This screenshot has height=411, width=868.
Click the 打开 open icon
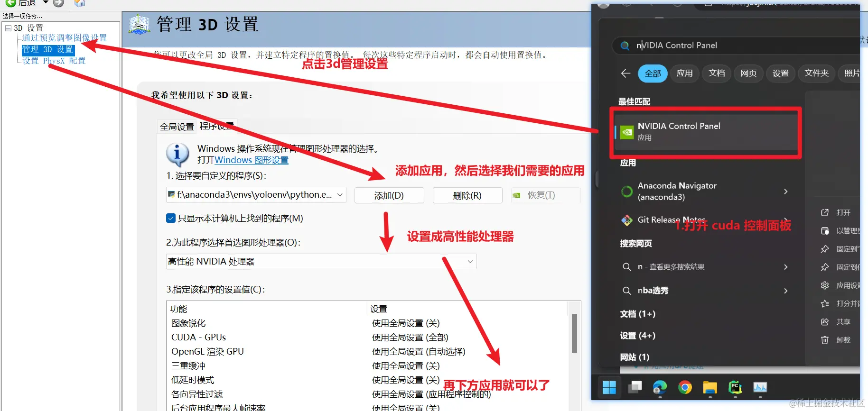tap(825, 213)
